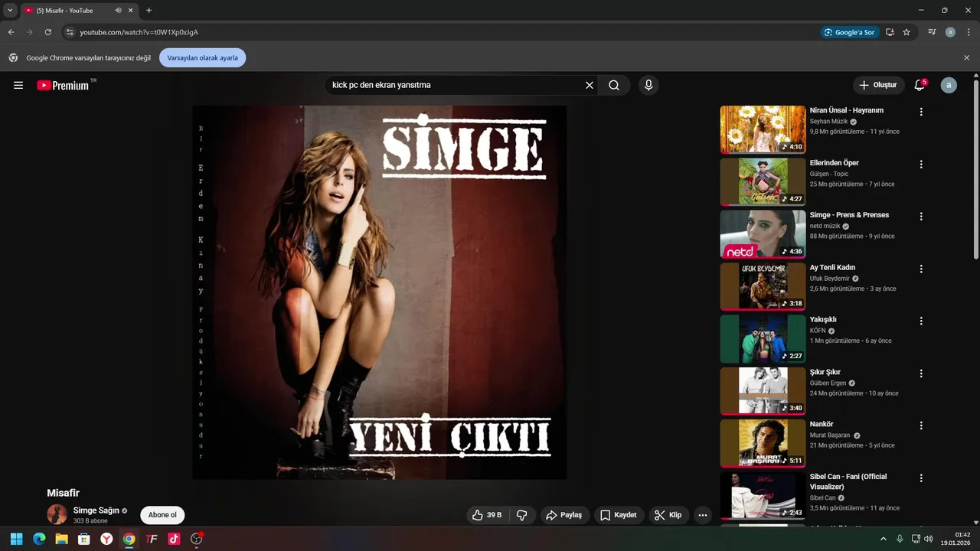Open options for Şıkır Şıkır video

[921, 373]
